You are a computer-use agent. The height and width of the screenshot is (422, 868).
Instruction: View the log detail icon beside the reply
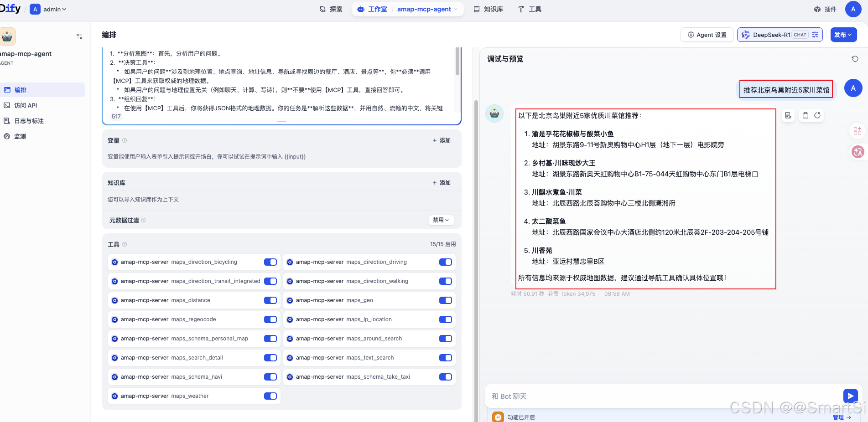788,115
